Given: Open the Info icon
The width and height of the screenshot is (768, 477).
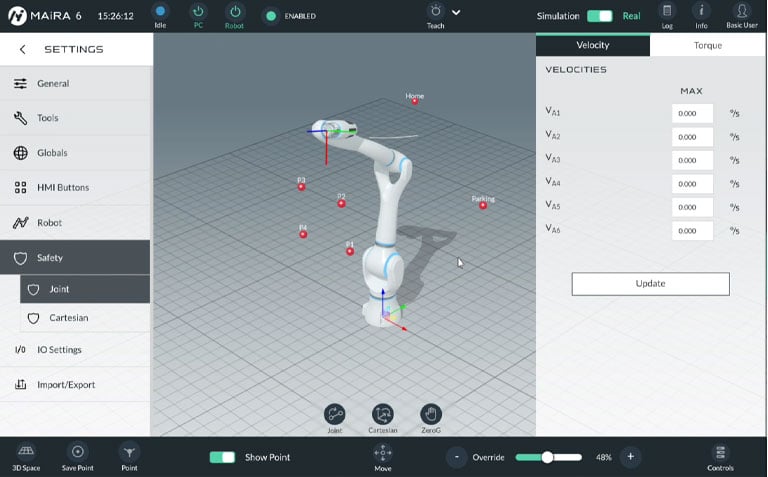Looking at the screenshot, I should coord(701,12).
